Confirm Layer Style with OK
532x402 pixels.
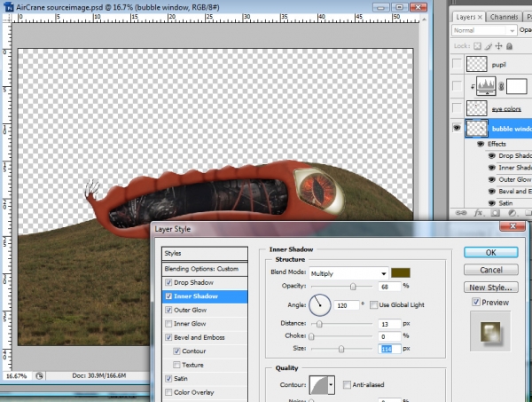490,253
